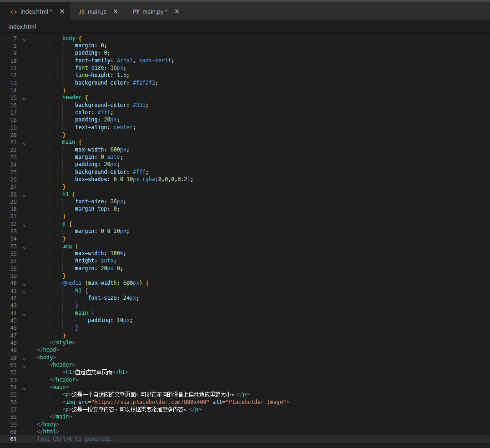490x448 pixels.
Task: Click 'height: auto' in img rule
Action: tap(96, 261)
